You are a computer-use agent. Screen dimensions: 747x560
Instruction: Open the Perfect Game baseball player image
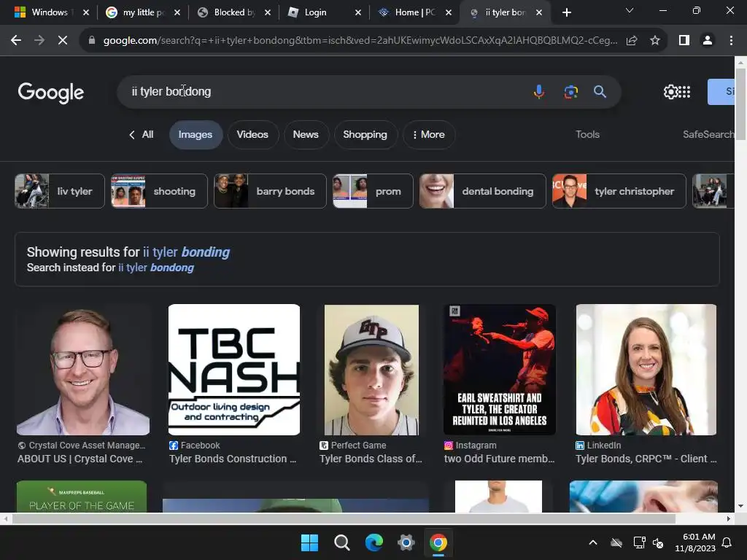pos(371,370)
